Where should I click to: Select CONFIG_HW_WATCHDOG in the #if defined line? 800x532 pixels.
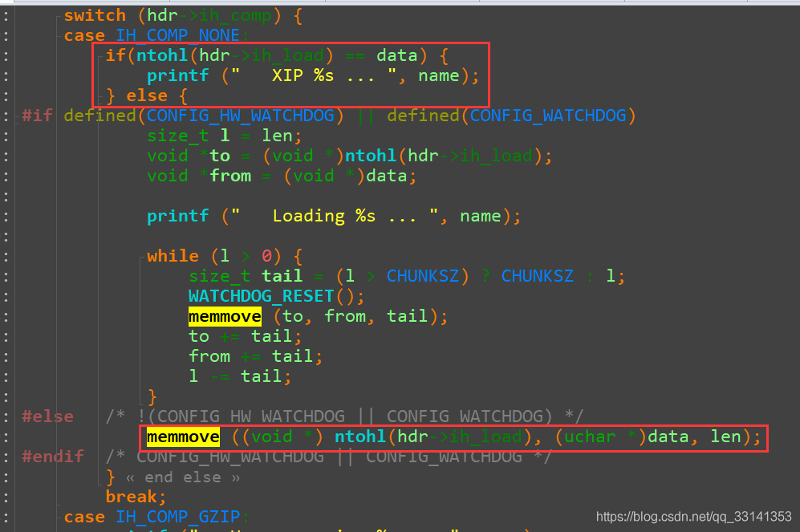tap(240, 116)
